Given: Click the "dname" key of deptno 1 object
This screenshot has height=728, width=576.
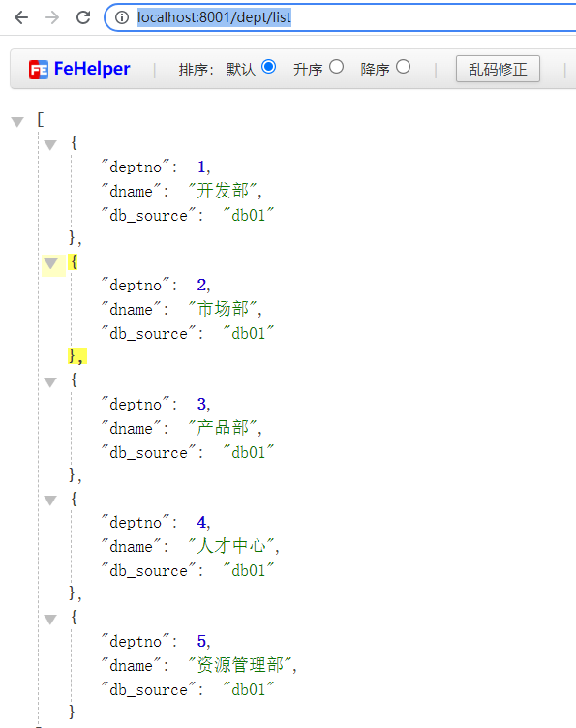Looking at the screenshot, I should (131, 191).
